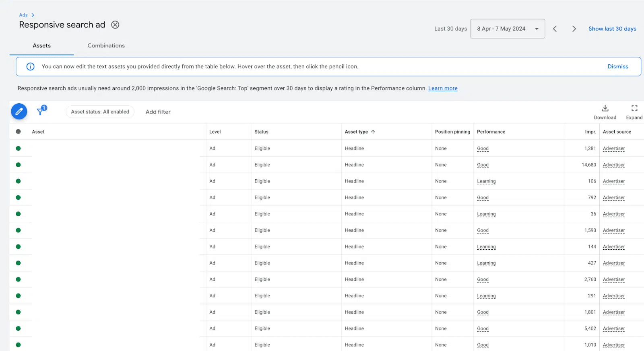Sort by Asset type column arrow
Image resolution: width=644 pixels, height=351 pixels.
(x=373, y=132)
